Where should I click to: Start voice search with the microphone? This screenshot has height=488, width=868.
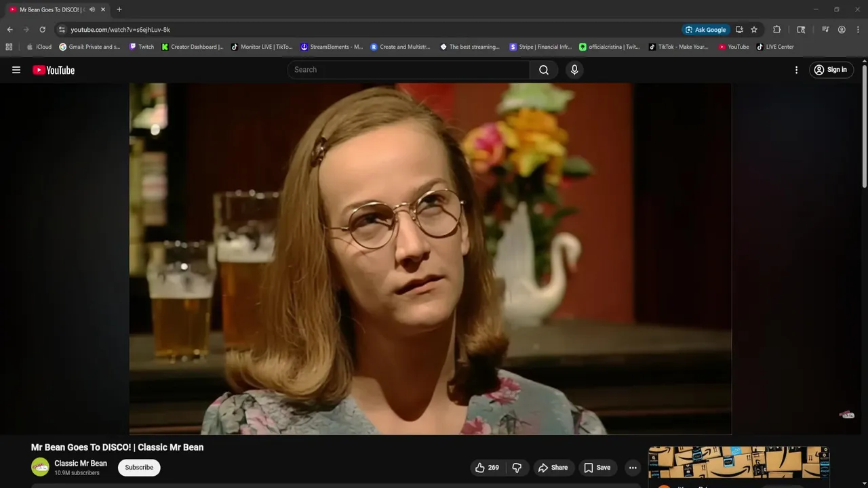pos(574,70)
